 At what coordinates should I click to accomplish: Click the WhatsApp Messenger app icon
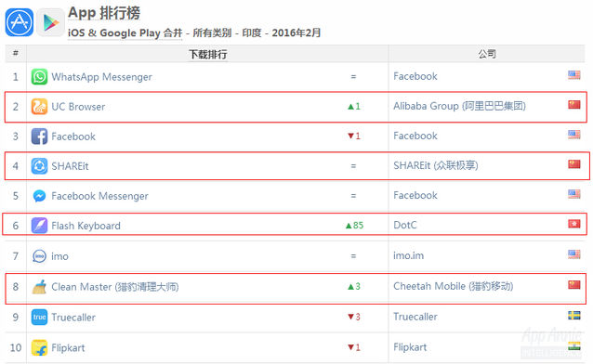pyautogui.click(x=39, y=77)
